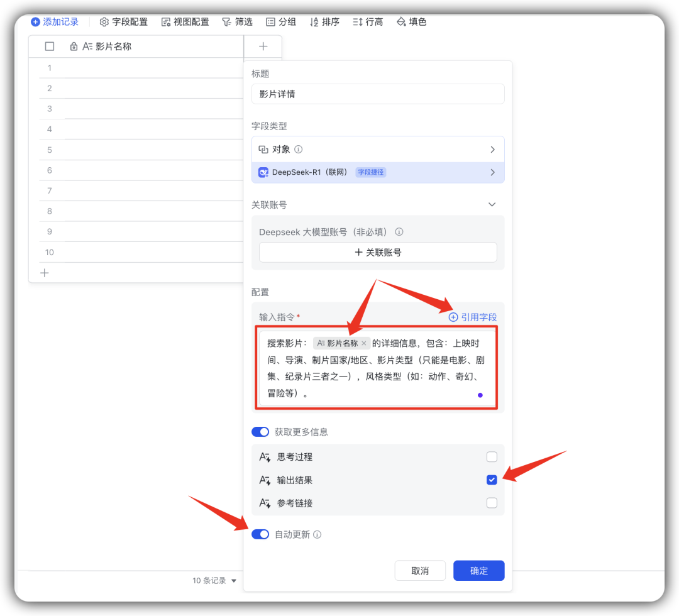The image size is (679, 616).
Task: Click the + 关联账号 button
Action: pos(378,253)
